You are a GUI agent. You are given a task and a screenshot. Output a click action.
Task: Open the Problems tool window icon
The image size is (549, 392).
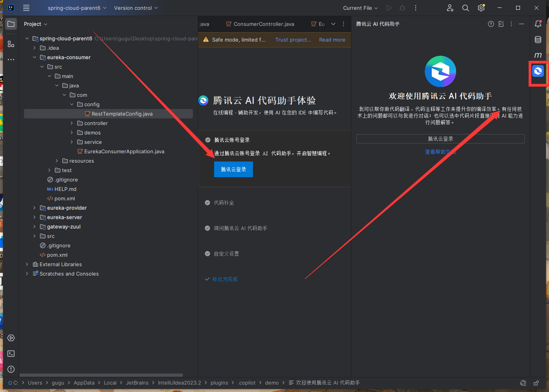point(11,369)
